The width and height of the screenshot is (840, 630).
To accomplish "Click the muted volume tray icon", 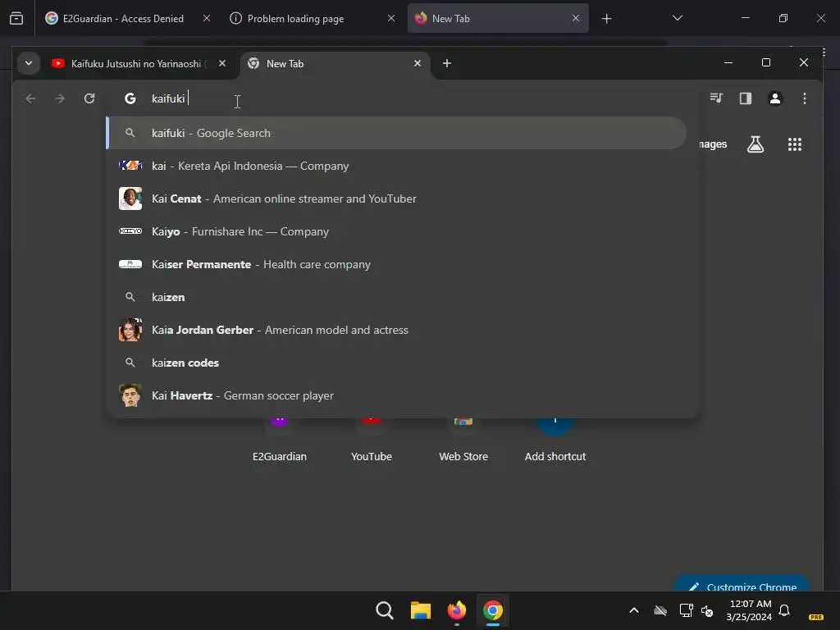I will [708, 610].
